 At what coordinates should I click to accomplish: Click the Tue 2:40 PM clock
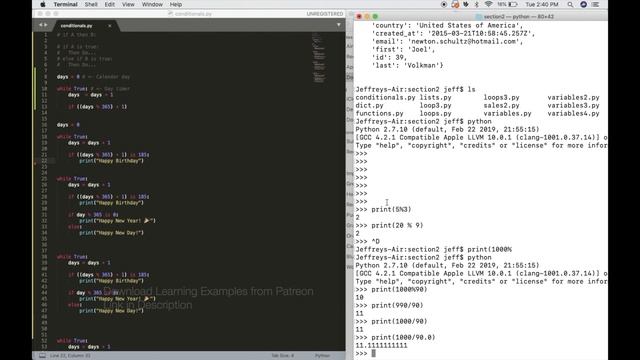point(542,4)
